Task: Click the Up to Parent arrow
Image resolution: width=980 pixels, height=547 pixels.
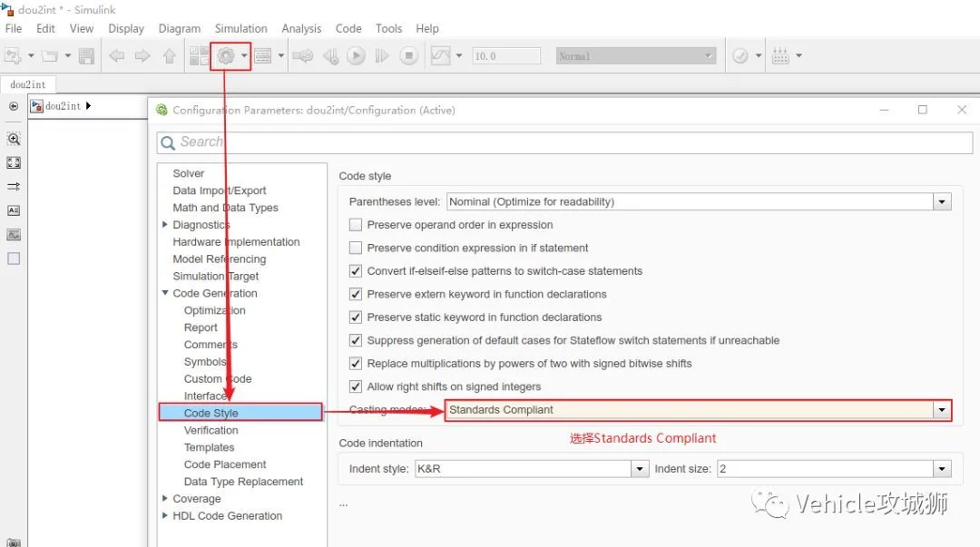Action: pyautogui.click(x=170, y=56)
